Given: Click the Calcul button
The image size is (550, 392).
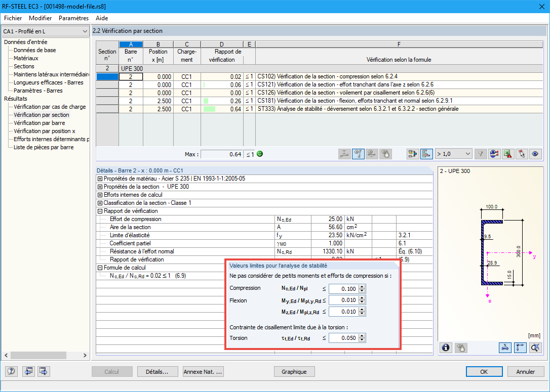Looking at the screenshot, I should point(112,372).
